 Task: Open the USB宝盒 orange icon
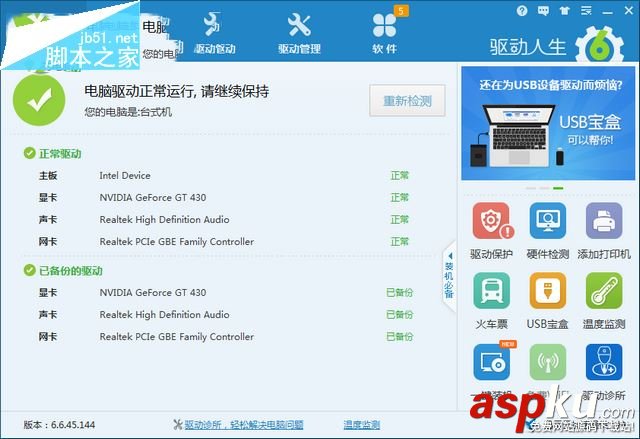[x=548, y=290]
